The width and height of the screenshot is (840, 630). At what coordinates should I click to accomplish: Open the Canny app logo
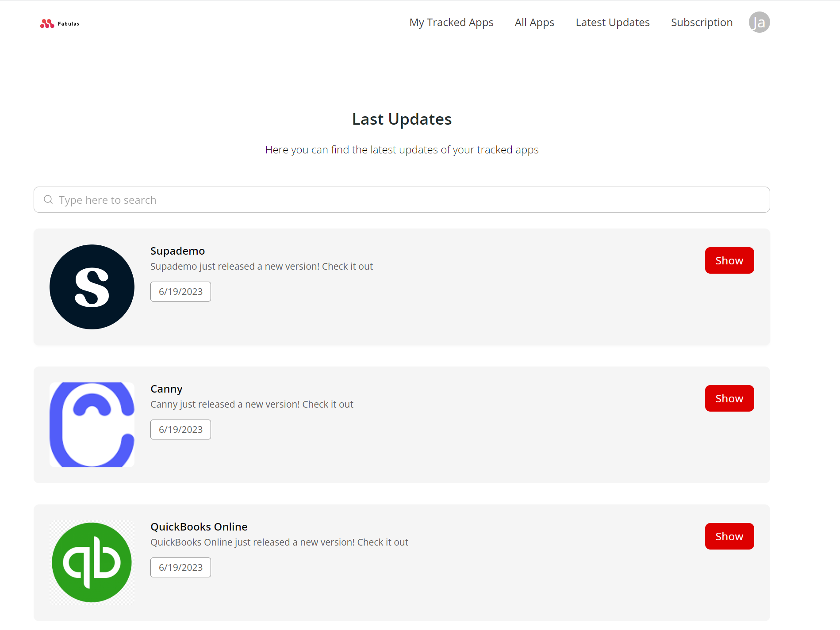point(92,425)
